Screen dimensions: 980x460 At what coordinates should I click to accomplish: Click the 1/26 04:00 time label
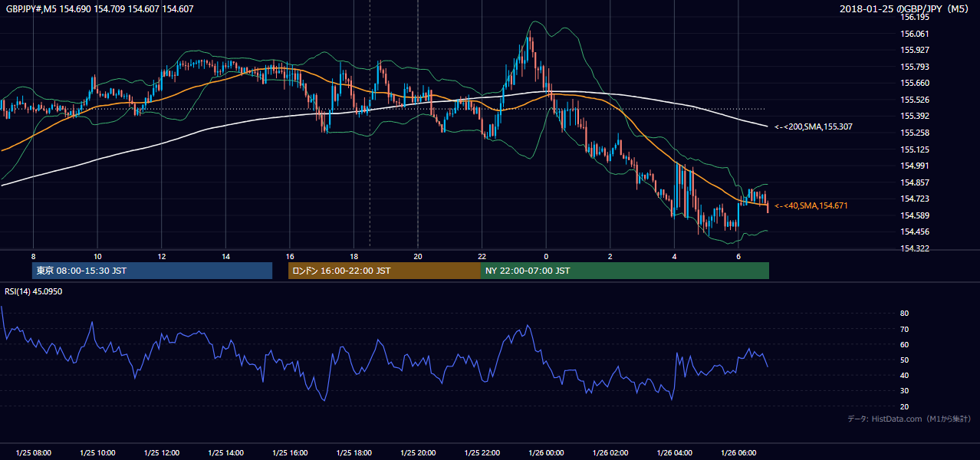(x=675, y=453)
